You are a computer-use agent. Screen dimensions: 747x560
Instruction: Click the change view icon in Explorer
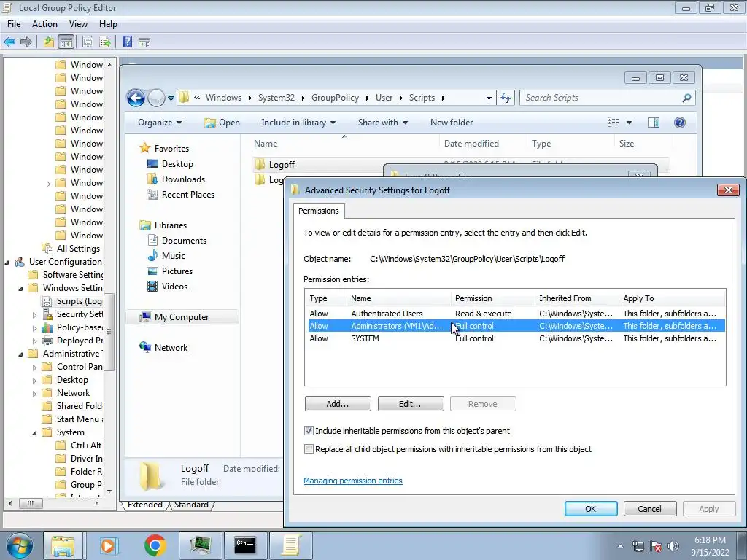click(x=613, y=122)
